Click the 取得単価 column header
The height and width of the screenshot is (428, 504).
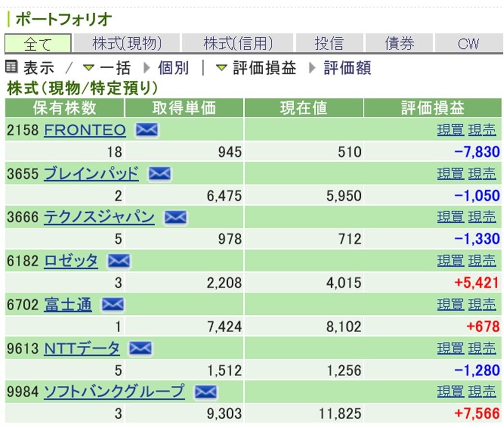pos(184,108)
